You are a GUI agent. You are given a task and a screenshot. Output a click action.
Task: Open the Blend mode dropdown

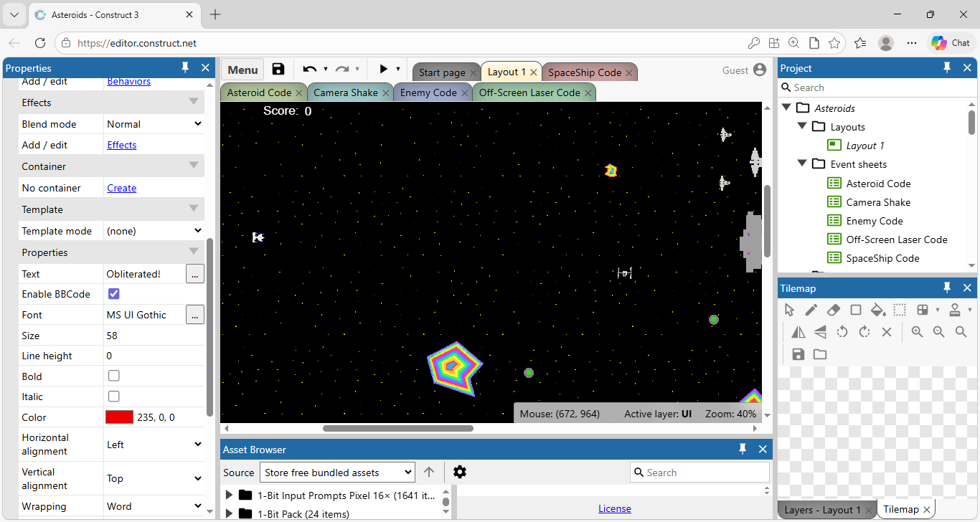pyautogui.click(x=154, y=124)
